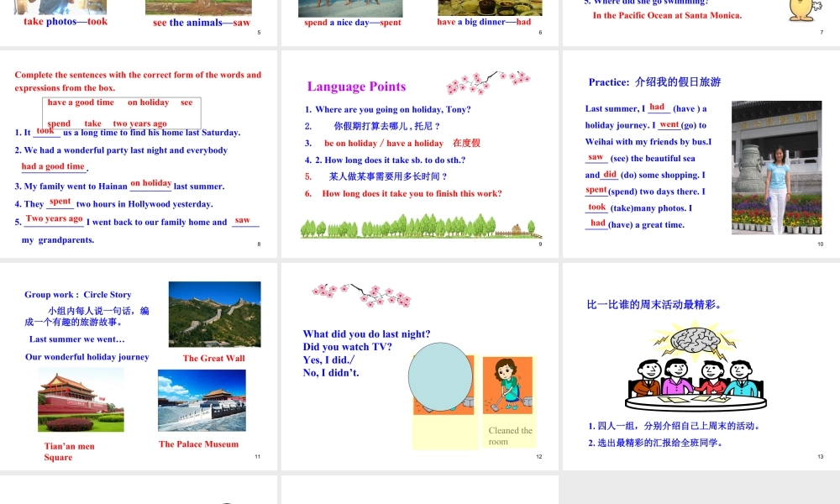Viewport: 840px width, 504px height.
Task: Click the Palace Museum photo
Action: [202, 400]
